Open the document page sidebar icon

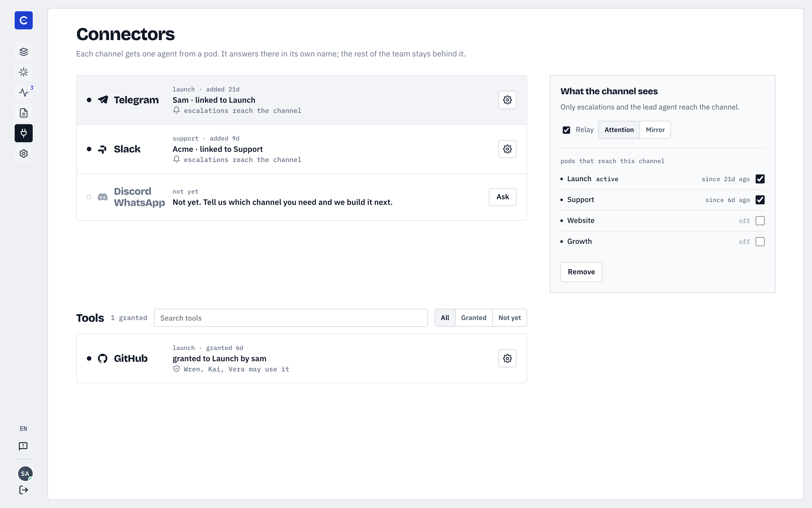point(23,113)
